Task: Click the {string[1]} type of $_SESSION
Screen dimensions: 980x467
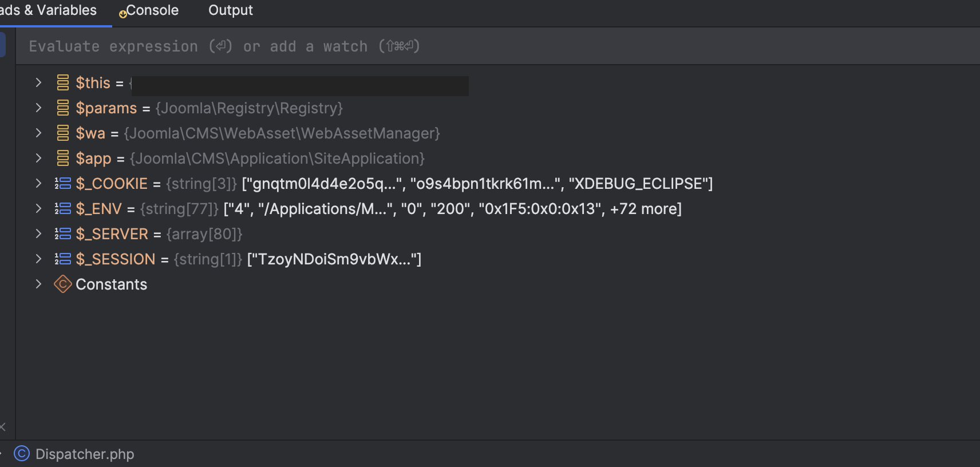Action: tap(208, 259)
